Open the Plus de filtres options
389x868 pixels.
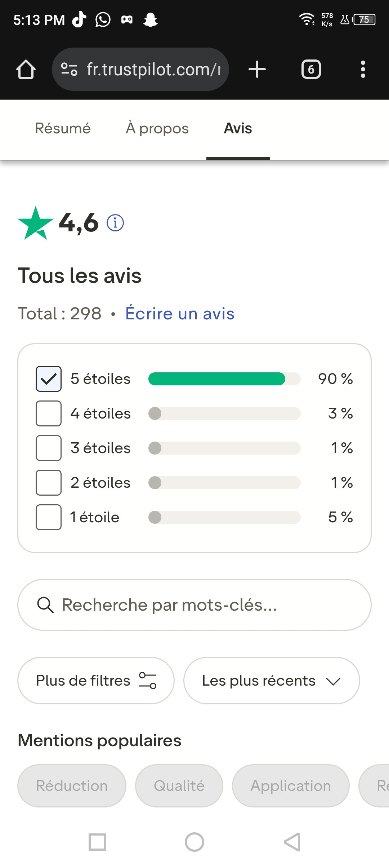(x=96, y=681)
